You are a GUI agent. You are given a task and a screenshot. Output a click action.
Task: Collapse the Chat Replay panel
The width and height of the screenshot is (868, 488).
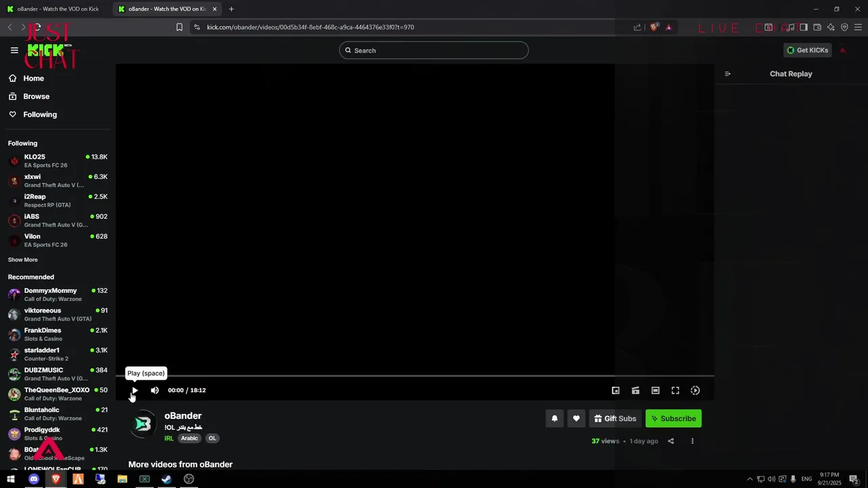point(728,74)
